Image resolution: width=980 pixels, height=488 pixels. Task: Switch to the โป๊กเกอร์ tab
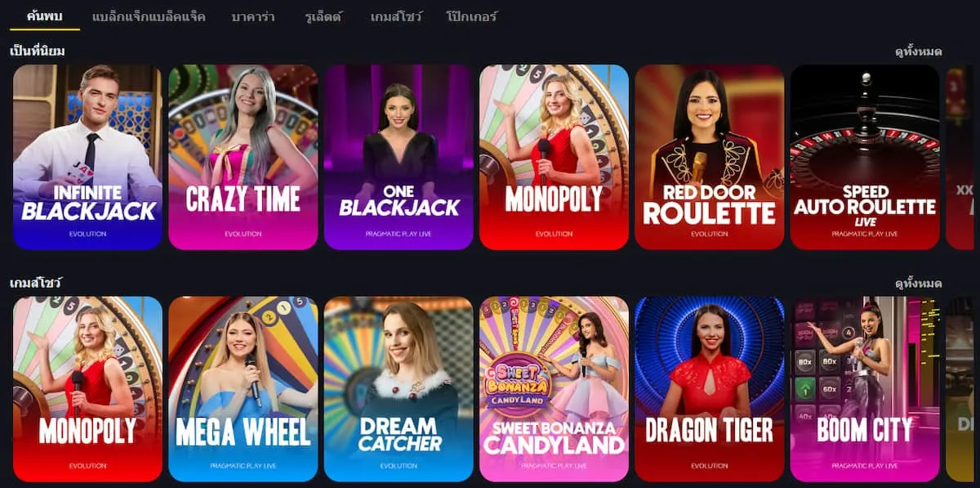(472, 16)
